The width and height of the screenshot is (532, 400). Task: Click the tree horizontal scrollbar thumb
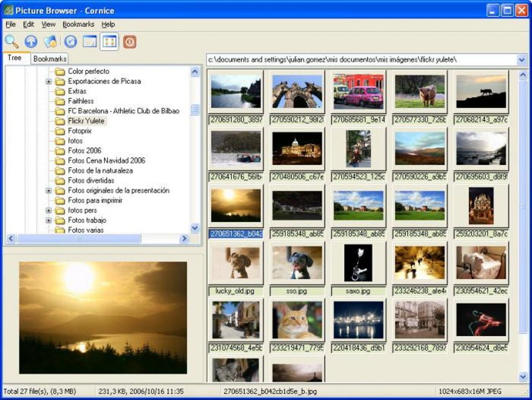click(79, 239)
